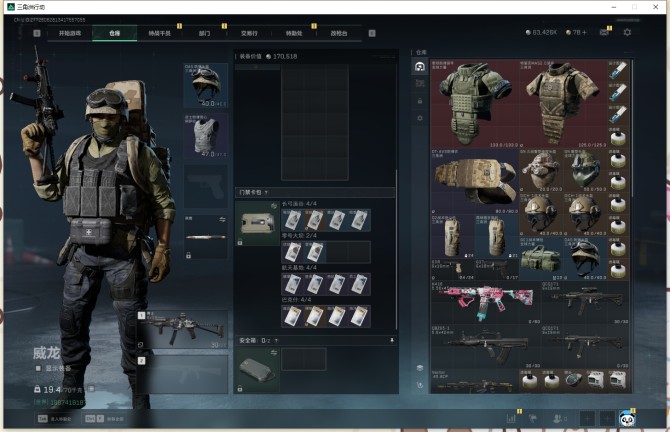Click the flag icon in bottom bar

click(x=533, y=419)
